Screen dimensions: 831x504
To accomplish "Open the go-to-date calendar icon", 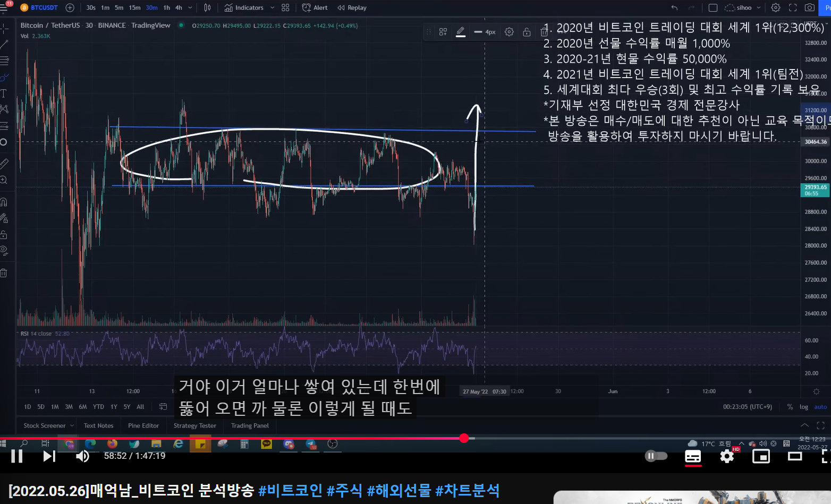I will pyautogui.click(x=163, y=407).
